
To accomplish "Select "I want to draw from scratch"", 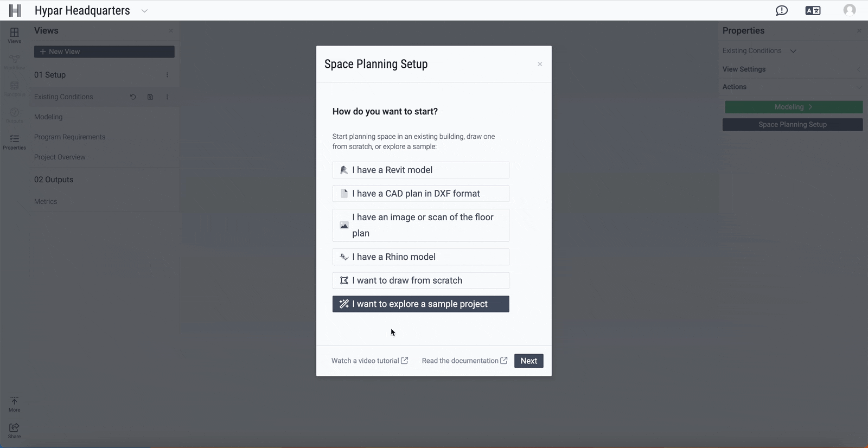I will (420, 280).
